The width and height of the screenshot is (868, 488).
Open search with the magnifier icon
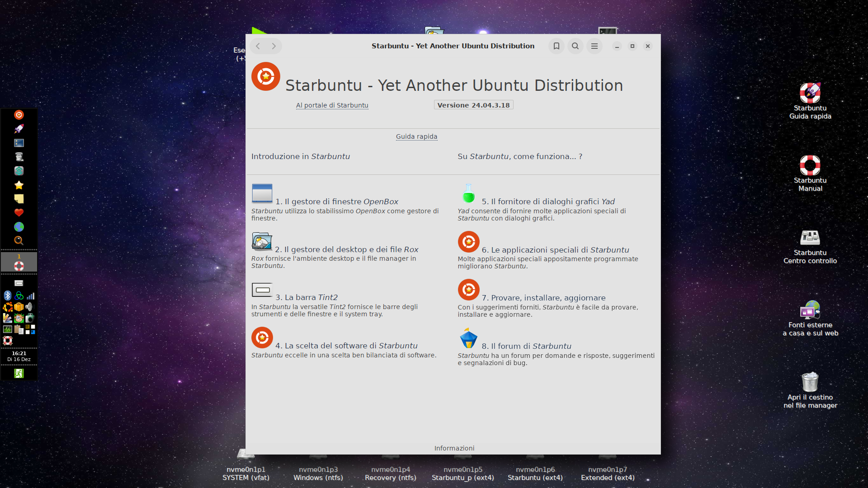pyautogui.click(x=575, y=46)
